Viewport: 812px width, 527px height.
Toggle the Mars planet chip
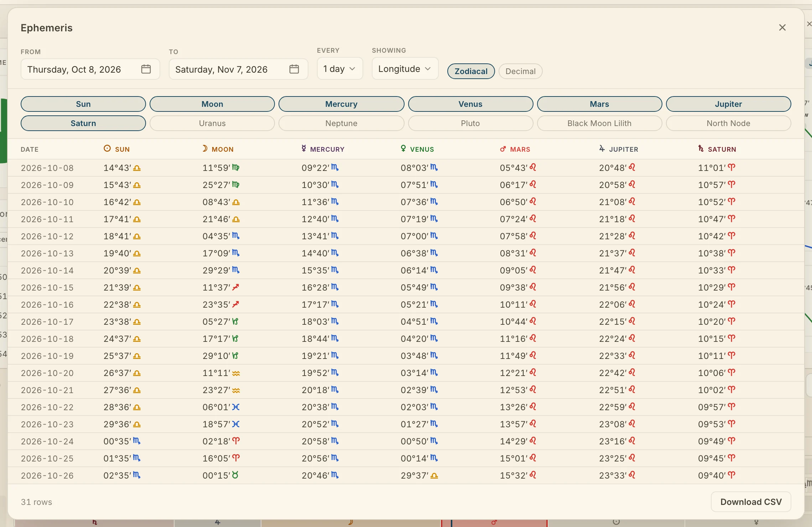click(599, 104)
